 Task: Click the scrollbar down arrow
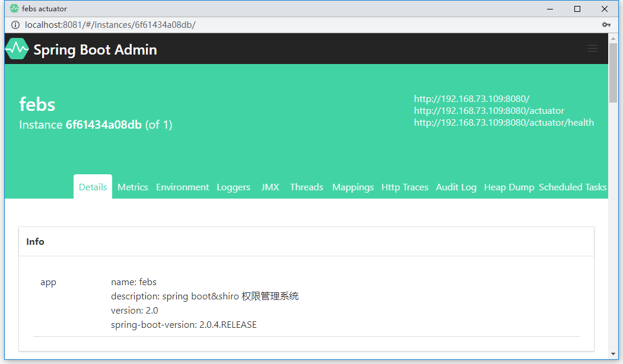[613, 354]
